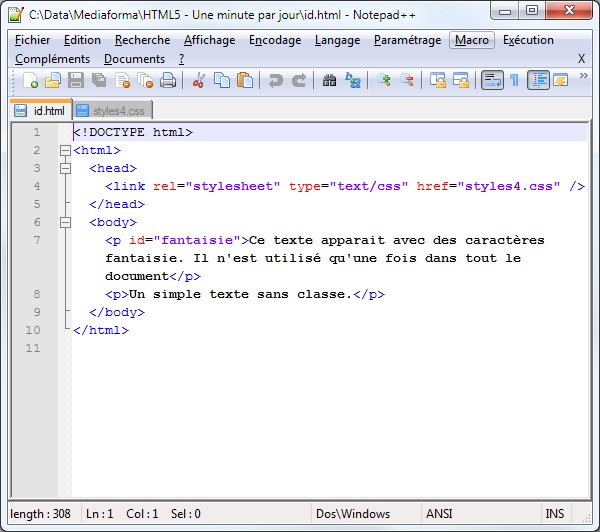The width and height of the screenshot is (600, 532).
Task: Open Find with the binoculars icon
Action: pos(329,81)
